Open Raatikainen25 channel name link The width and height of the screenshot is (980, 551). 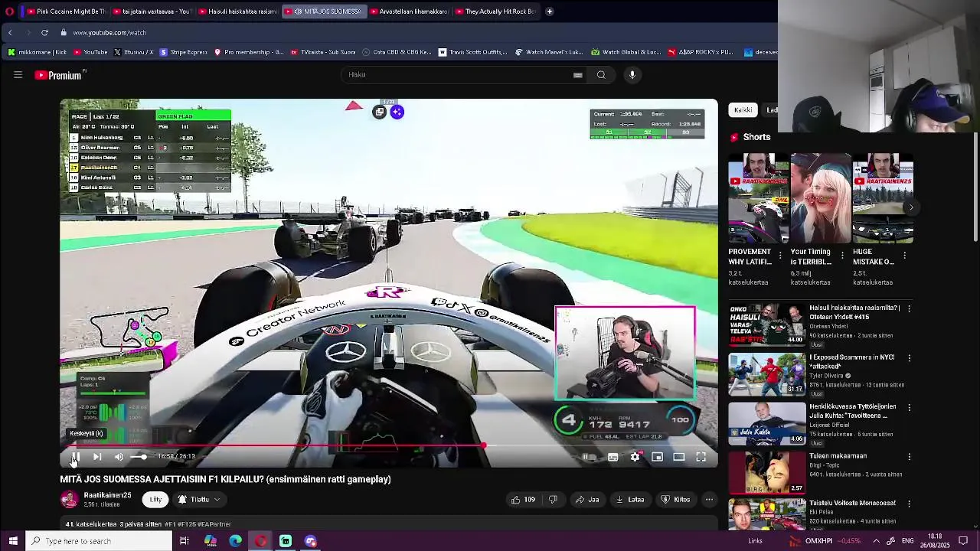pyautogui.click(x=107, y=495)
